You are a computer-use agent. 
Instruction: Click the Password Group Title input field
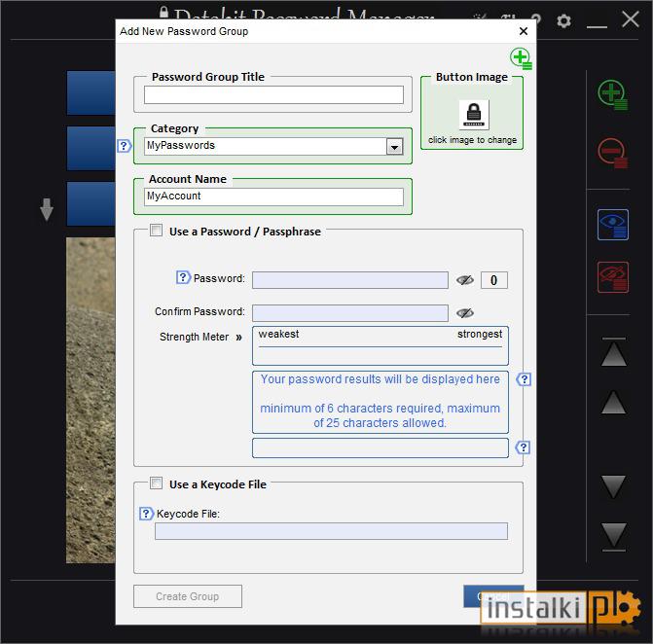273,95
